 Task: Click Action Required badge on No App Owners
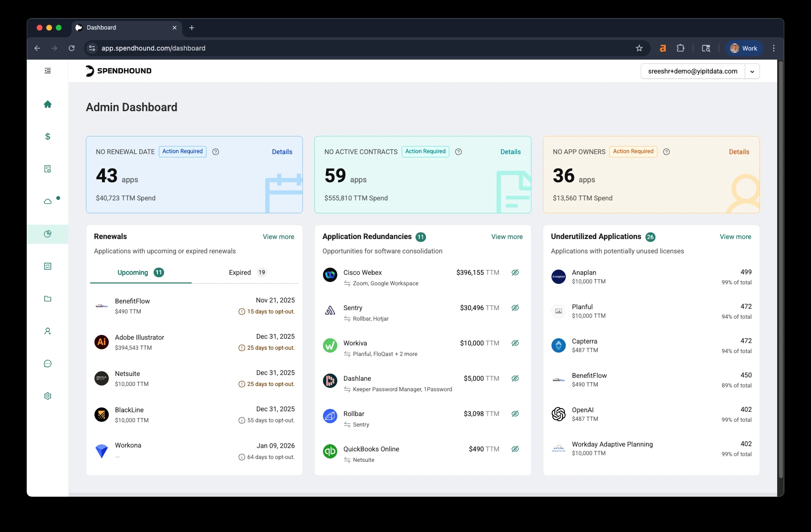633,152
